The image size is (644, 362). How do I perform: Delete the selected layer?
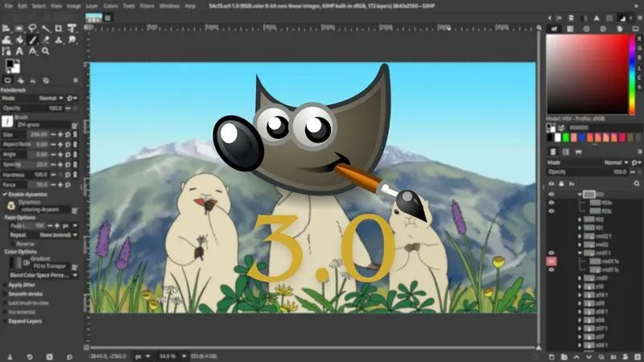pyautogui.click(x=638, y=357)
